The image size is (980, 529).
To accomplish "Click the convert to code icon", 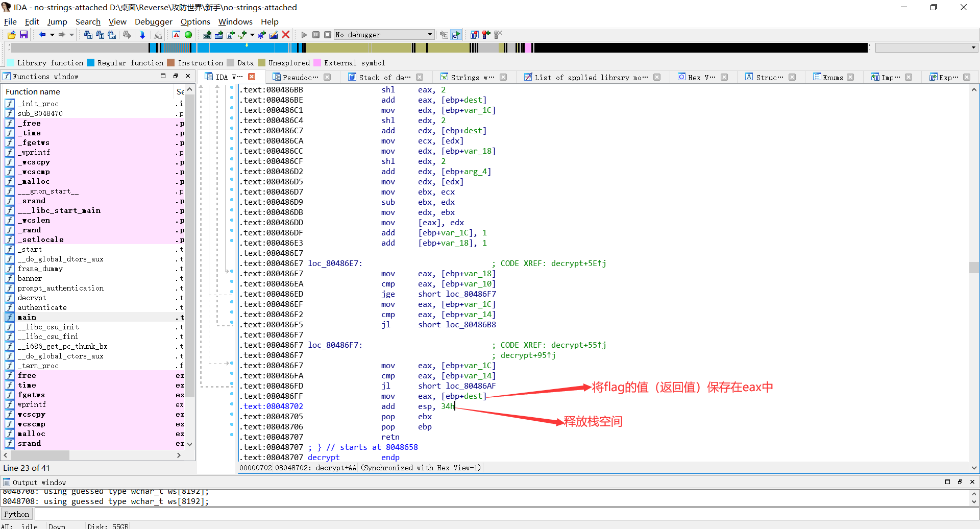I will click(207, 35).
